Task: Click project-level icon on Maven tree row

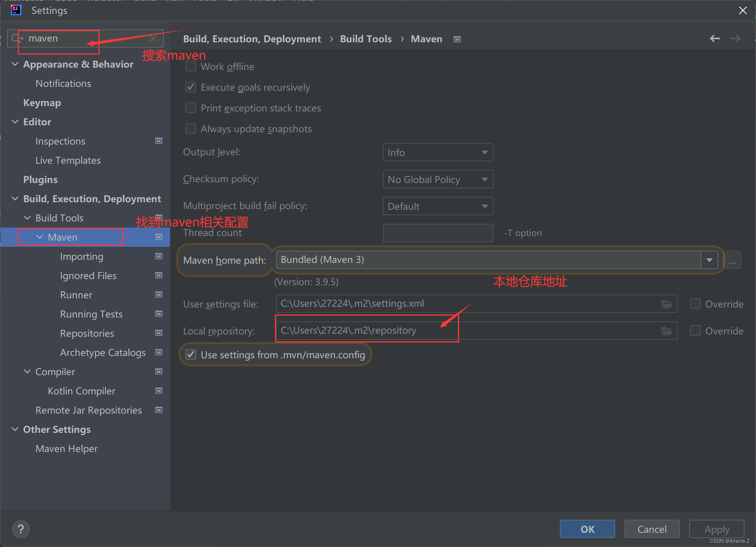Action: point(158,237)
